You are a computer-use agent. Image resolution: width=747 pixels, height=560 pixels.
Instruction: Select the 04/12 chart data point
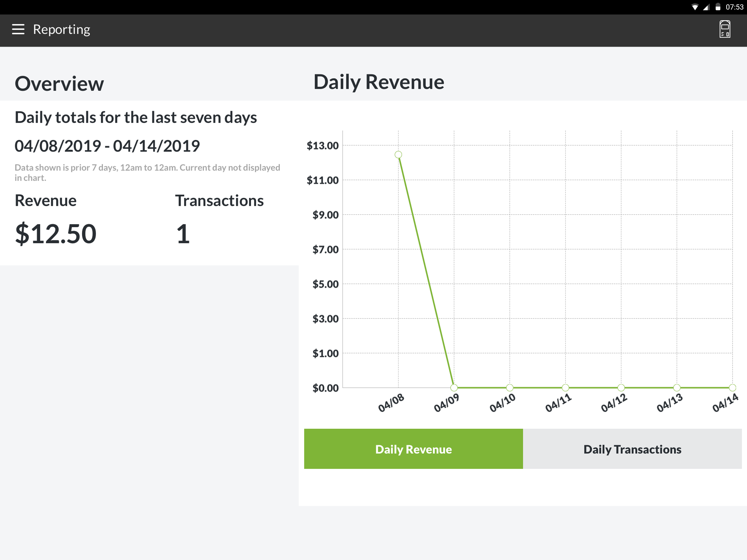point(621,387)
